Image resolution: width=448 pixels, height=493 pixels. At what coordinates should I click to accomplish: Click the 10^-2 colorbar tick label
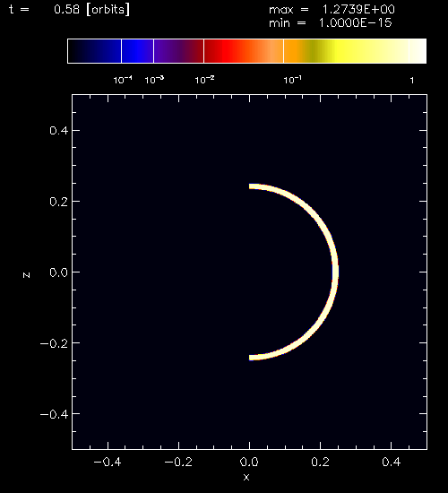pyautogui.click(x=204, y=80)
